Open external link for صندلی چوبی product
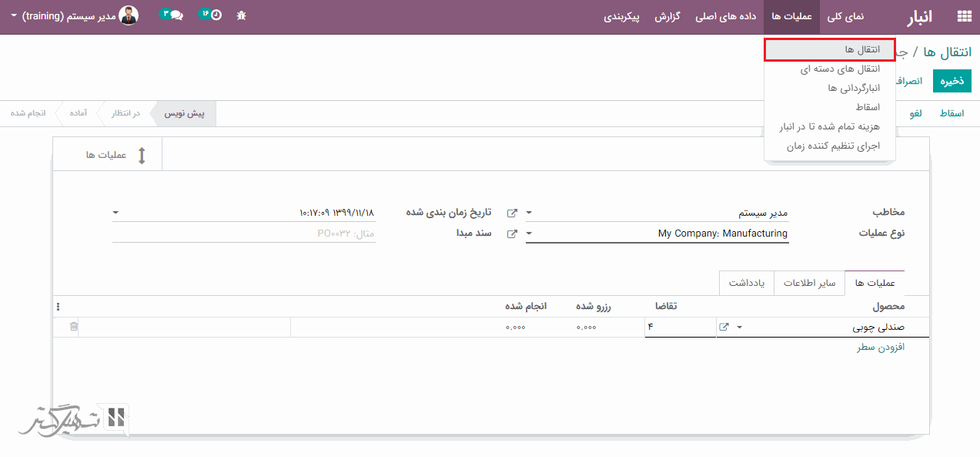This screenshot has width=980, height=457. [x=724, y=328]
